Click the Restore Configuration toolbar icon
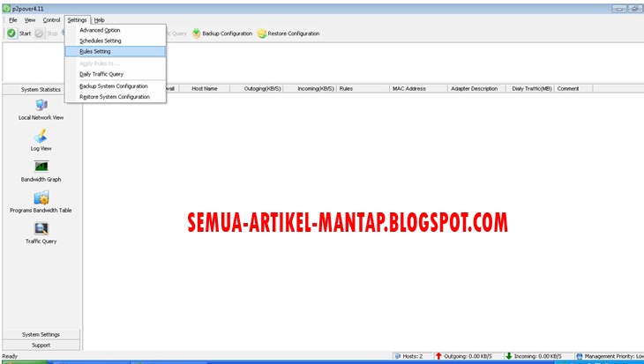This screenshot has width=644, height=364. [262, 33]
